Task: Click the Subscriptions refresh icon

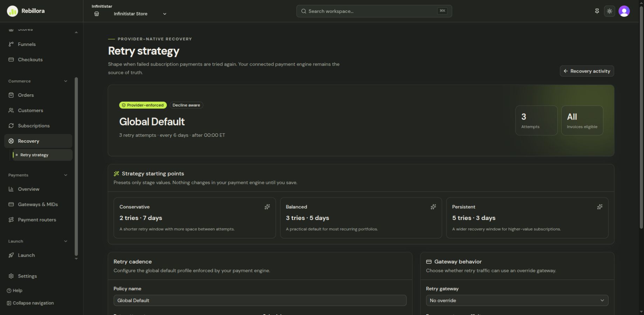Action: [x=11, y=126]
